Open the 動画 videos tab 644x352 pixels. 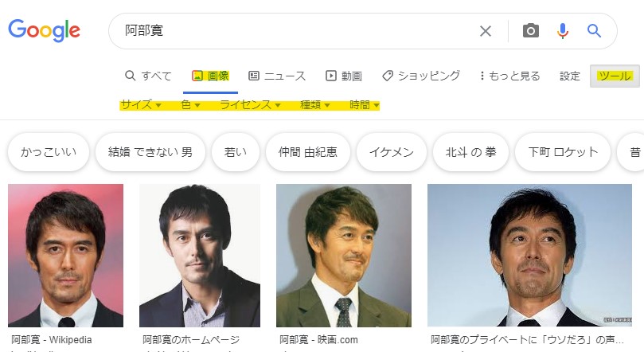[x=344, y=76]
